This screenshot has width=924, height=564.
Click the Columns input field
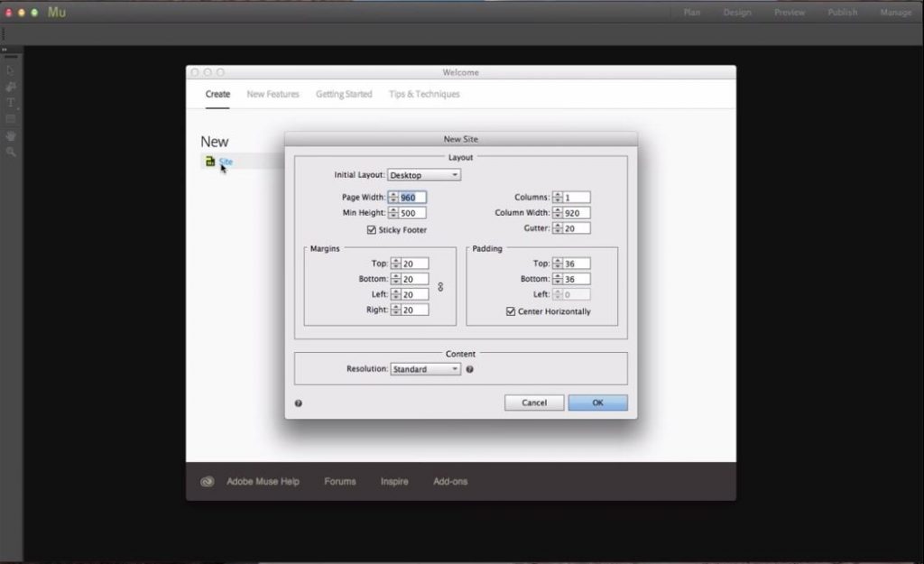577,198
